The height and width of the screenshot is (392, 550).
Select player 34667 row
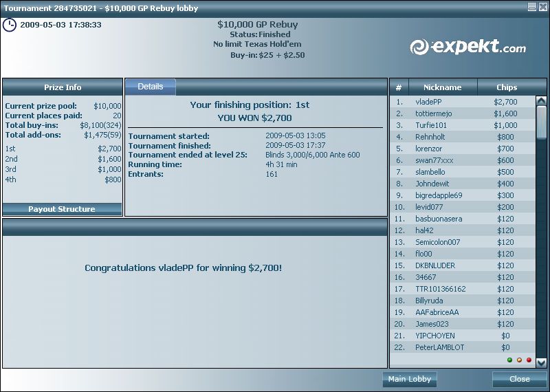click(x=463, y=277)
